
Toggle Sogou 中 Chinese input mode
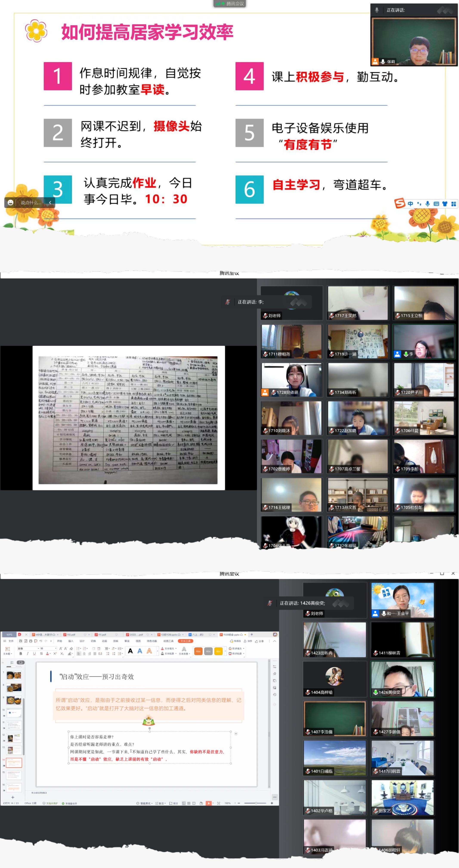click(x=410, y=203)
